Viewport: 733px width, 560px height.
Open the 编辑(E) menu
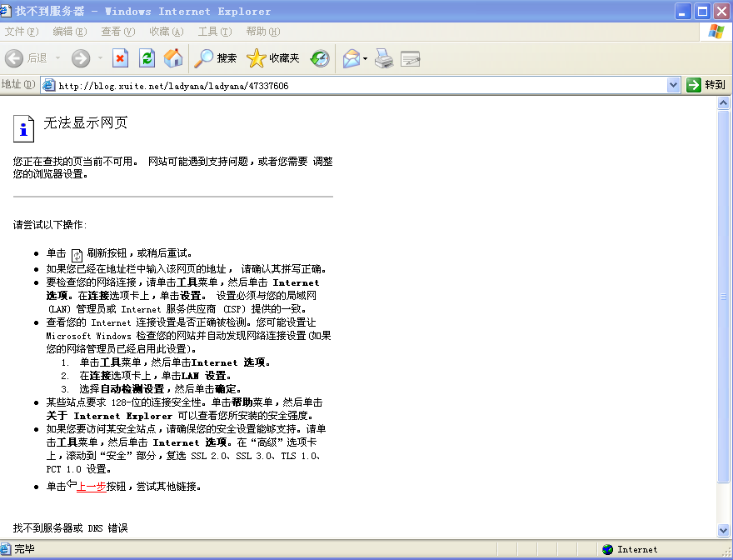[x=70, y=32]
